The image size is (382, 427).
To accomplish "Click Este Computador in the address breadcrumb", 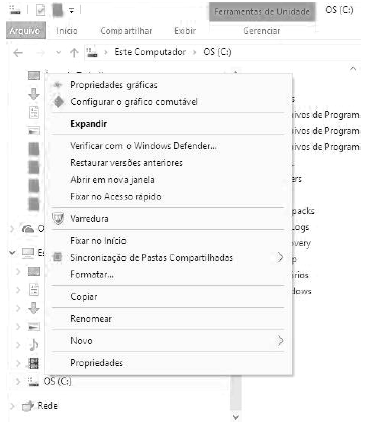I will pos(150,52).
